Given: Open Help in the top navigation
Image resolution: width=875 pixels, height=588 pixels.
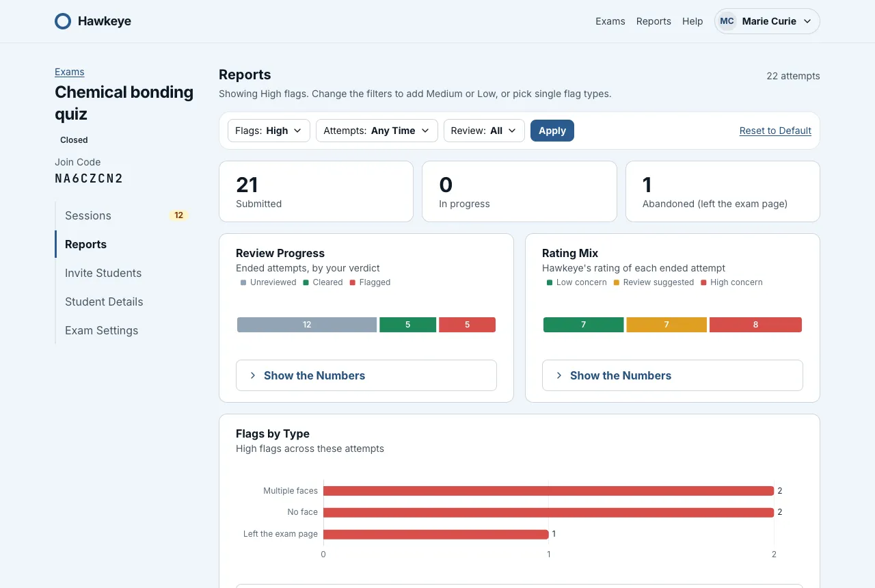Looking at the screenshot, I should [x=692, y=21].
